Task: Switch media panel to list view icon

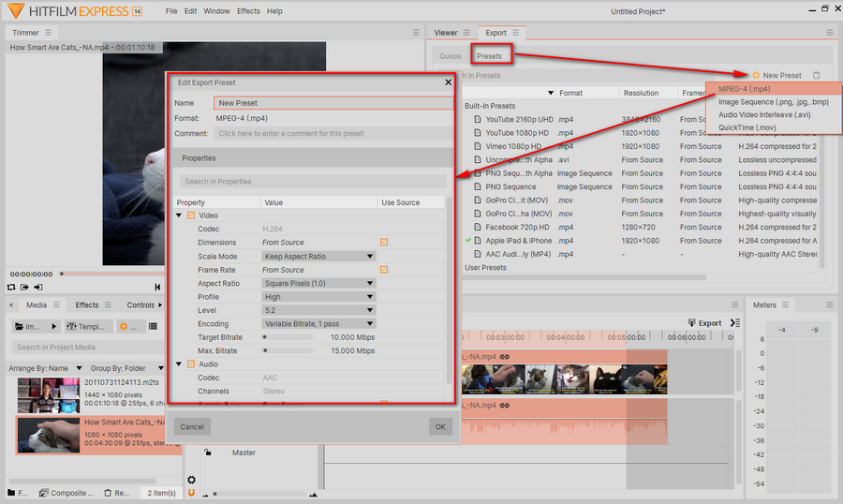Action: coord(154,327)
